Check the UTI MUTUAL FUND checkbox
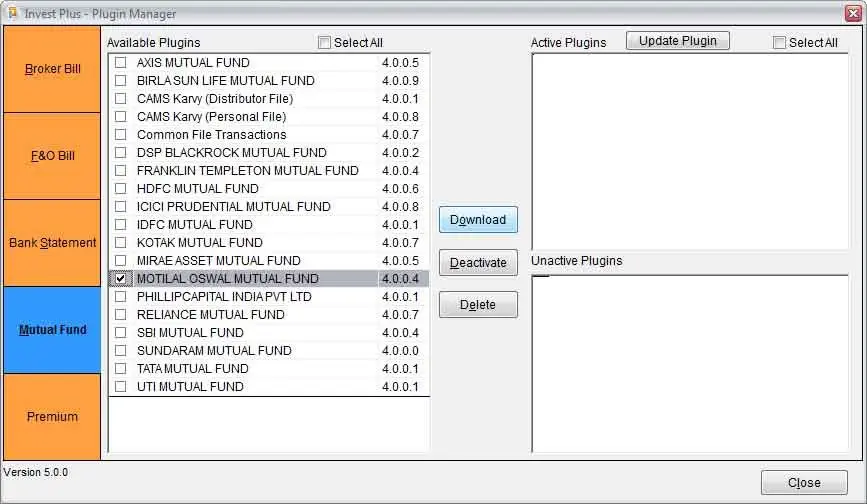The image size is (867, 504). 121,386
